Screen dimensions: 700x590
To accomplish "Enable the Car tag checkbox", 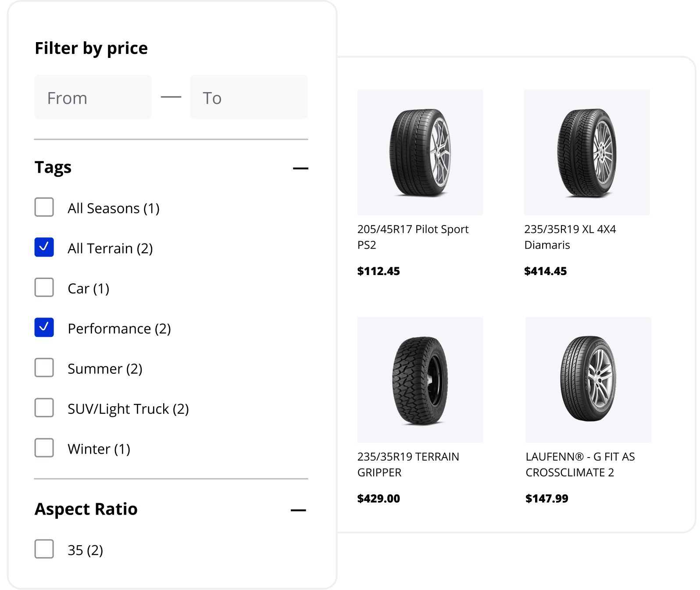I will (44, 287).
